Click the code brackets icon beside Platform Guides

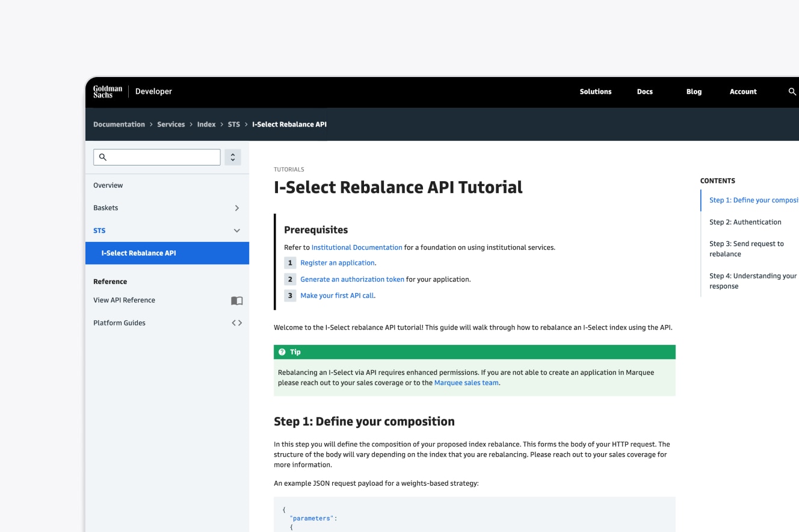pyautogui.click(x=237, y=323)
